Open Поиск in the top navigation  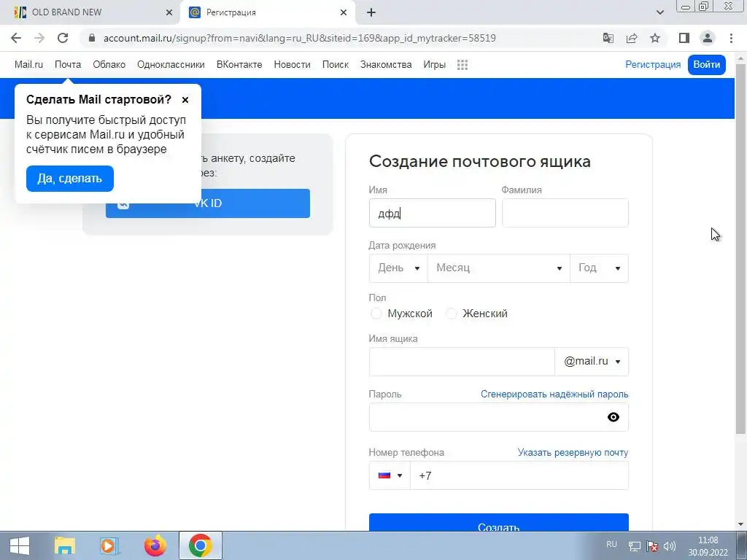point(336,64)
